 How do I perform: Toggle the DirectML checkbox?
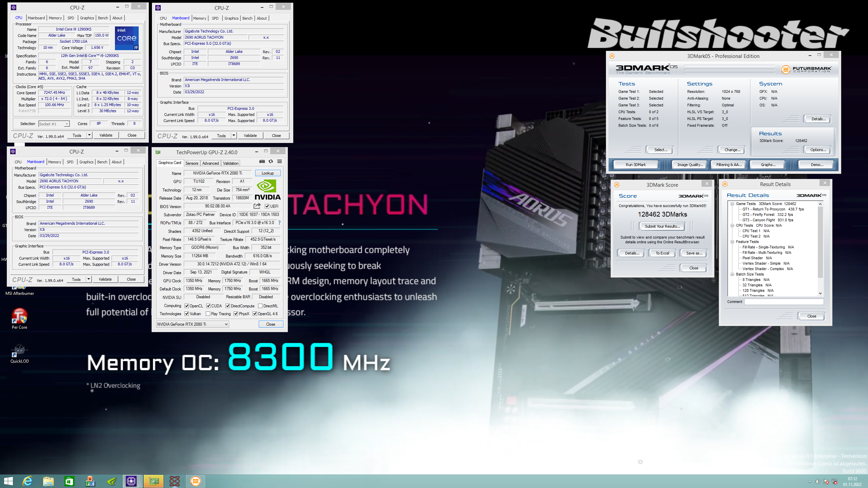260,306
